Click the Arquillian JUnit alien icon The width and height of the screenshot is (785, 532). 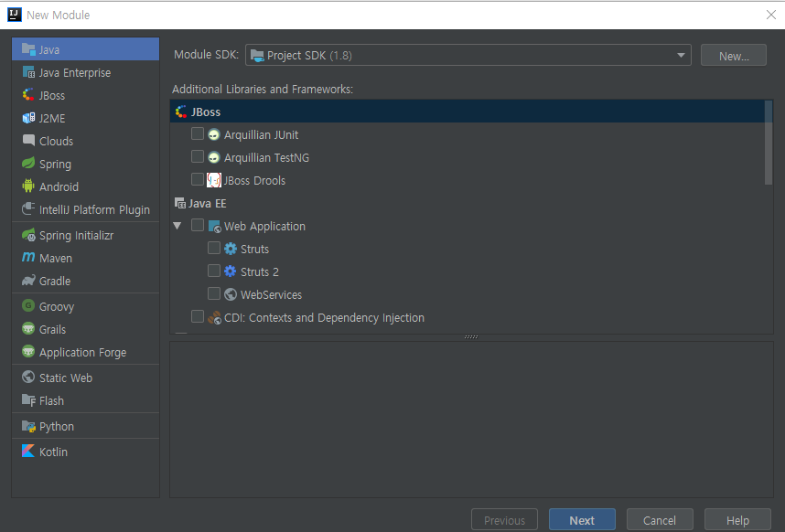pyautogui.click(x=214, y=134)
